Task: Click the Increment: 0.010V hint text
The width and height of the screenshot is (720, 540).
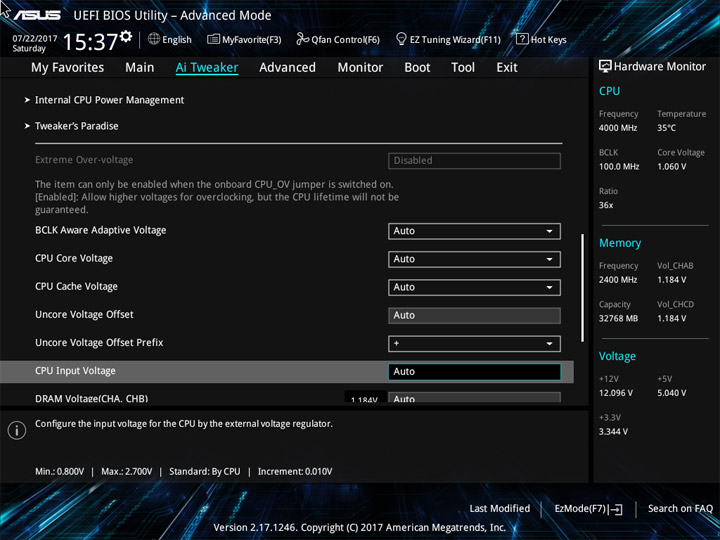Action: (295, 472)
